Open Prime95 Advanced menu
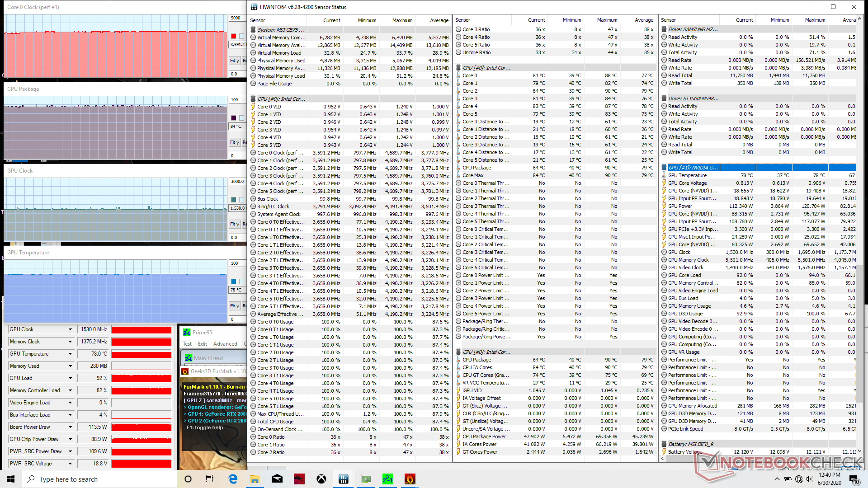 click(225, 344)
